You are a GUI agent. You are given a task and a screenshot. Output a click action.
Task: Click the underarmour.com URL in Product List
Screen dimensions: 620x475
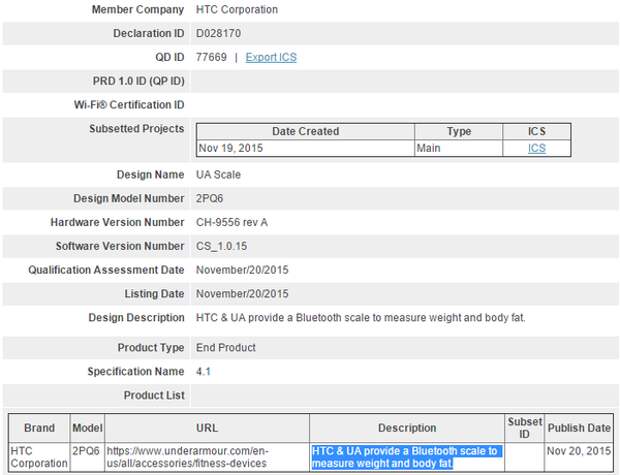(187, 457)
